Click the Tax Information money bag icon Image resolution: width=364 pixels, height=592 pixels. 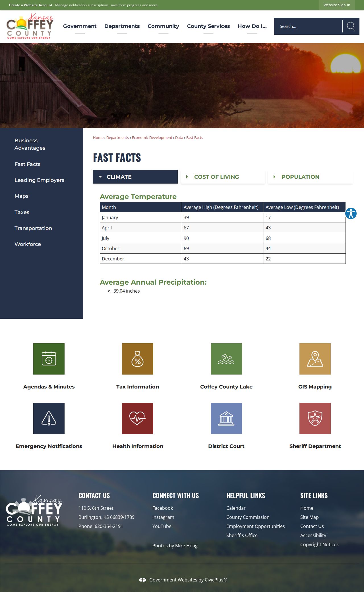pyautogui.click(x=138, y=359)
